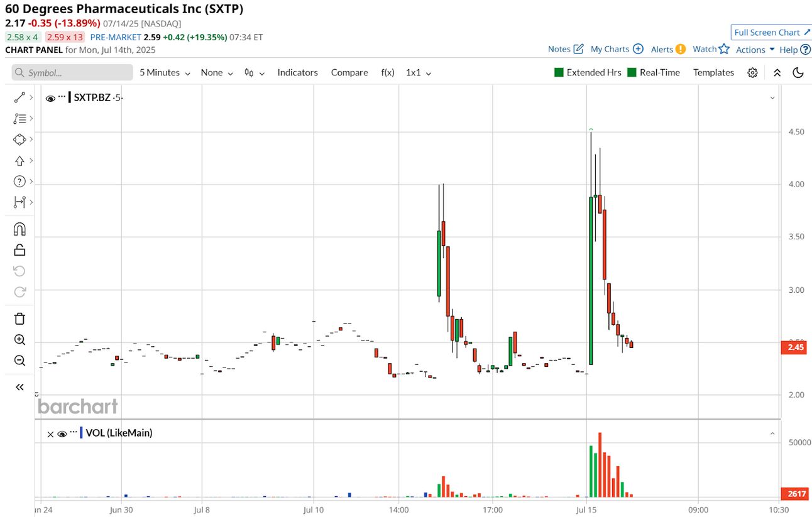Image resolution: width=812 pixels, height=517 pixels.
Task: Open the 5 Minutes interval dropdown
Action: coord(165,73)
